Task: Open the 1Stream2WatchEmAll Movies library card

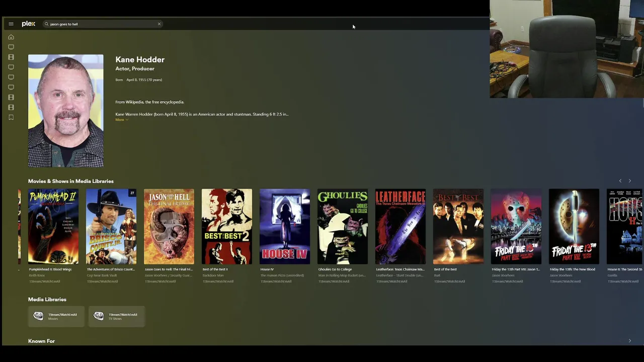Action: 56,316
